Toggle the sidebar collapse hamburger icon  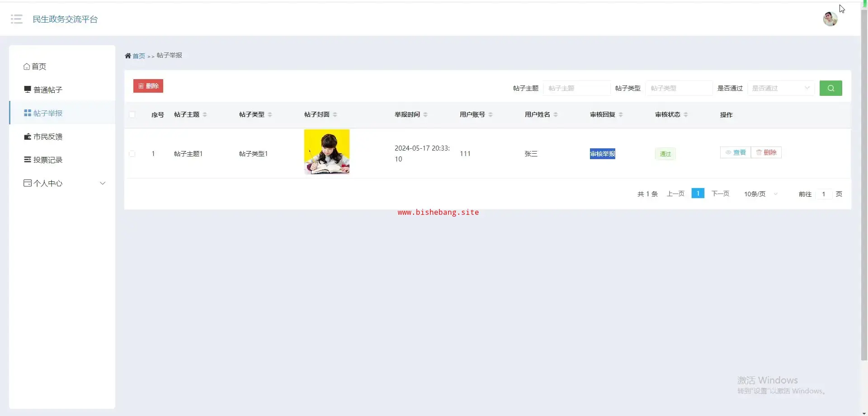(17, 19)
